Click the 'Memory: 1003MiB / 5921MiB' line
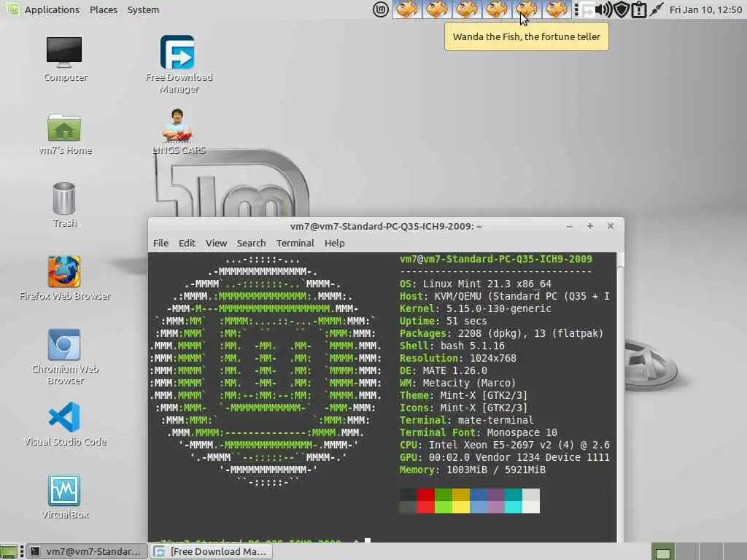Viewport: 747px width, 560px height. 472,470
